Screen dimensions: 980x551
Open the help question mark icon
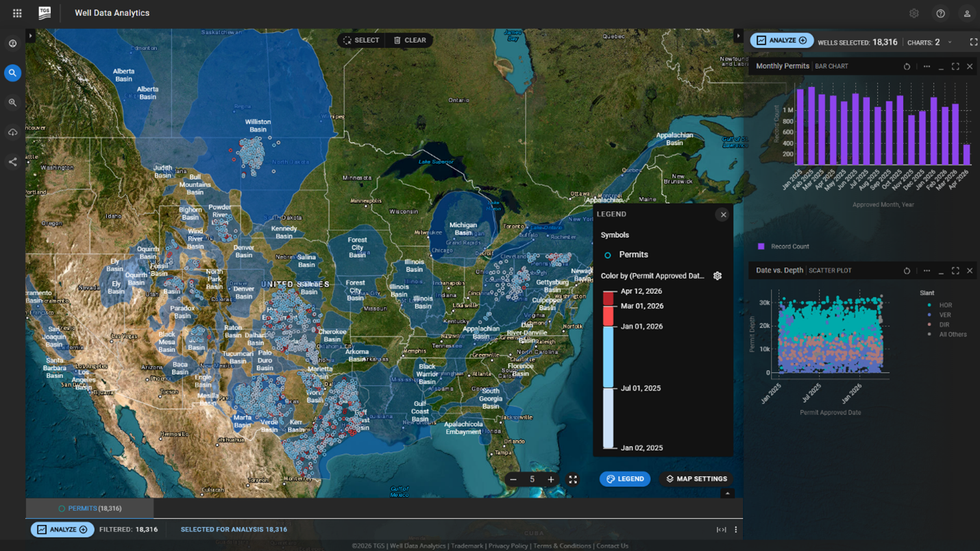940,14
